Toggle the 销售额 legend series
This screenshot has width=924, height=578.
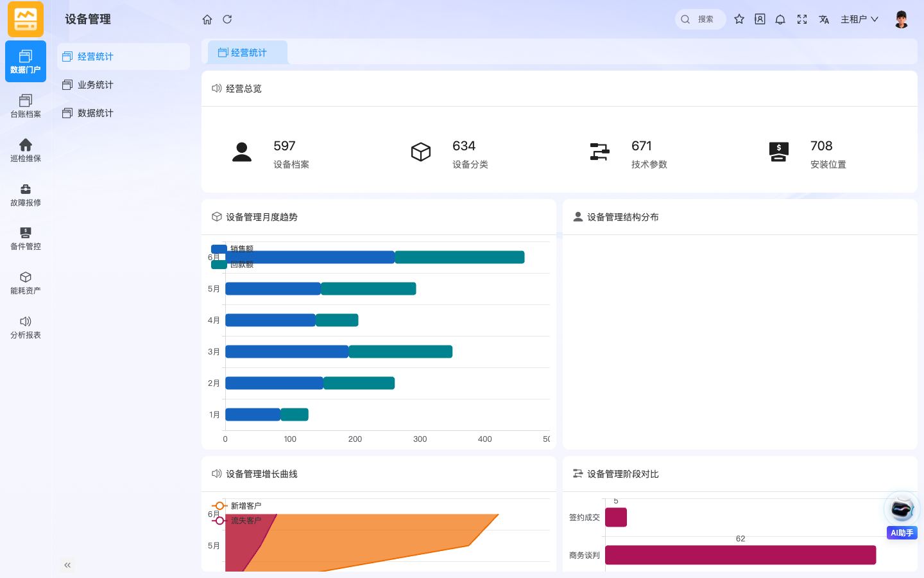[232, 249]
